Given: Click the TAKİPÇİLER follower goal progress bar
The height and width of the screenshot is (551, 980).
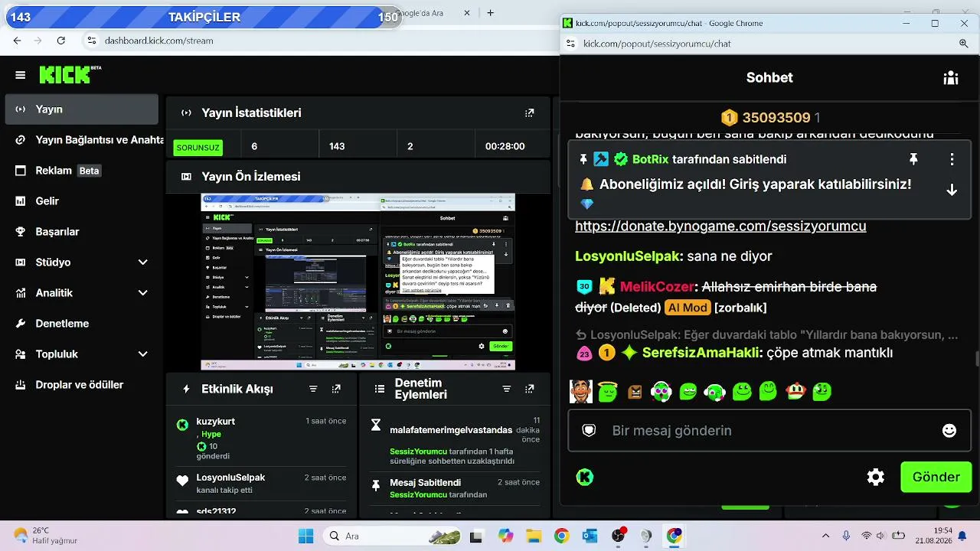Looking at the screenshot, I should click(x=204, y=17).
